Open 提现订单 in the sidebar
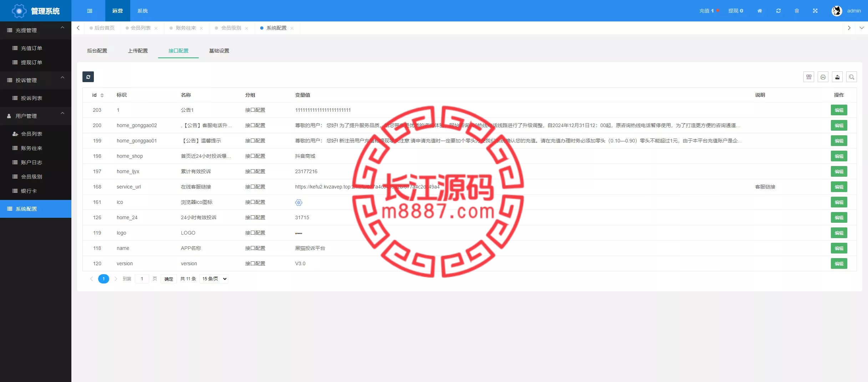868x382 pixels. 36,62
